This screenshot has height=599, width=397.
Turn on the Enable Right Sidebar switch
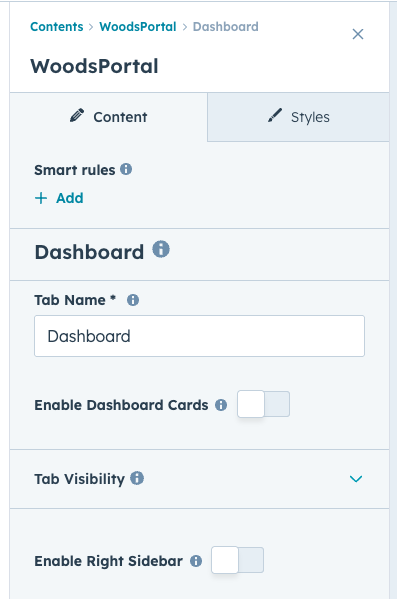pyautogui.click(x=237, y=560)
